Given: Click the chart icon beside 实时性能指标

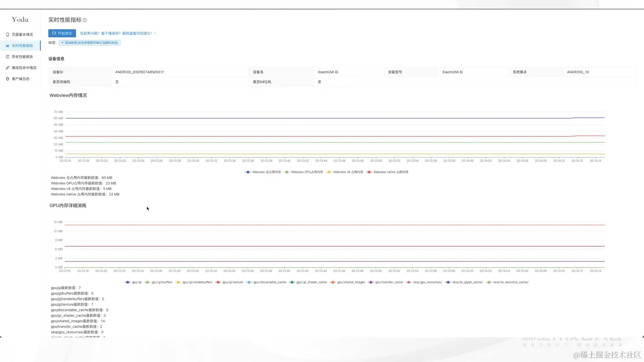Looking at the screenshot, I should click(8, 46).
